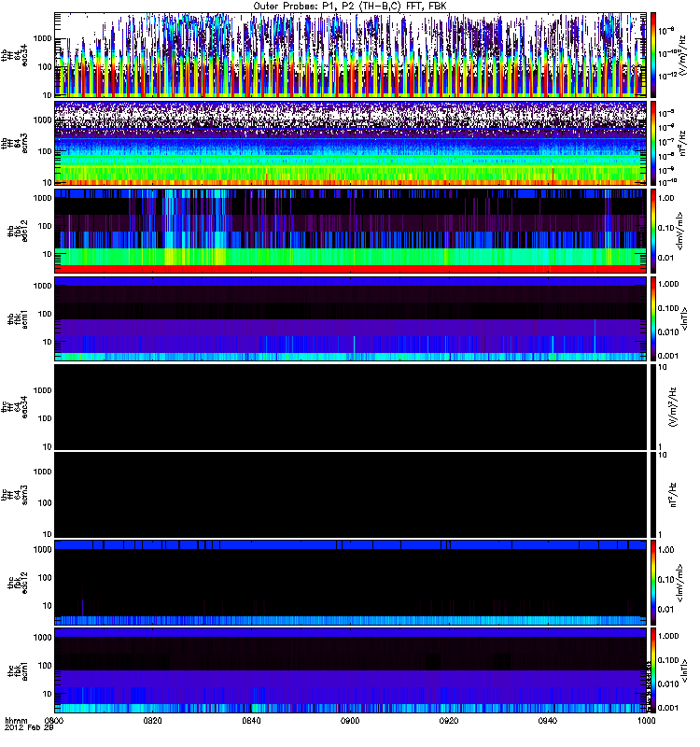Click the 0940 time tick label

(x=548, y=722)
